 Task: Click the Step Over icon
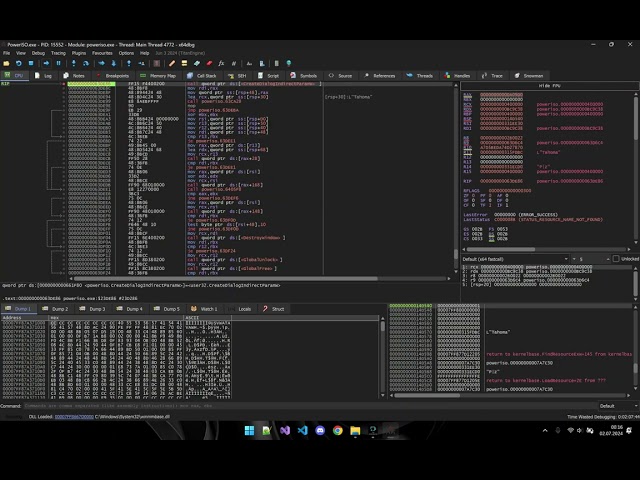click(x=86, y=63)
